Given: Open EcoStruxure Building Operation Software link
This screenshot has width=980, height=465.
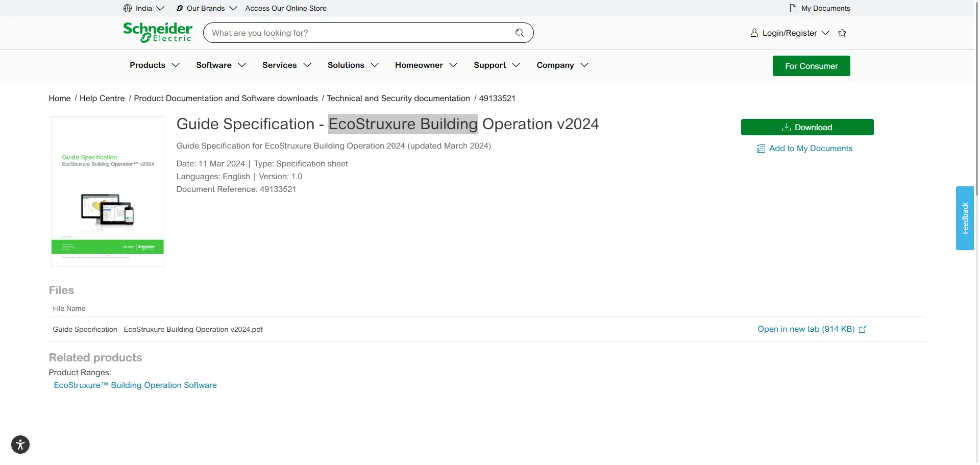Looking at the screenshot, I should 135,385.
